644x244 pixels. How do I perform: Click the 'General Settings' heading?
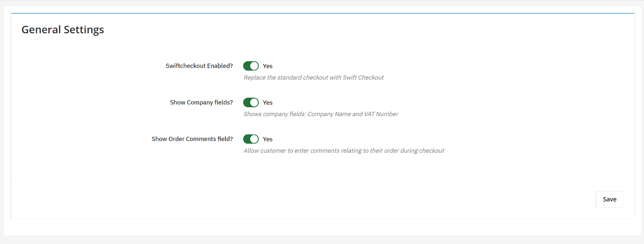tap(63, 29)
